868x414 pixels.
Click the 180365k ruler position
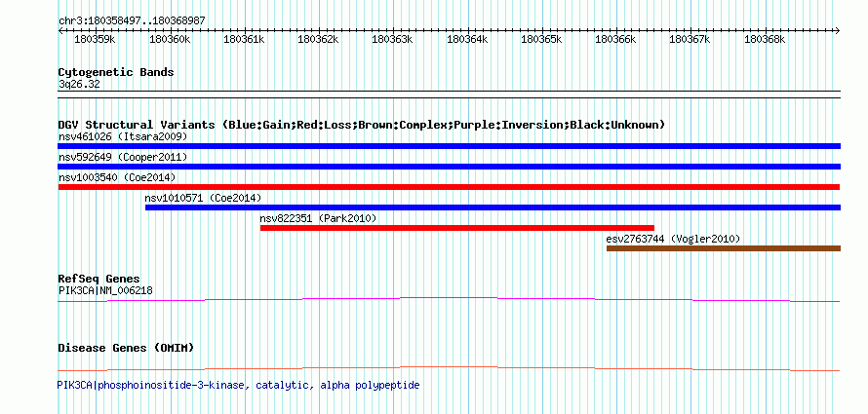542,39
